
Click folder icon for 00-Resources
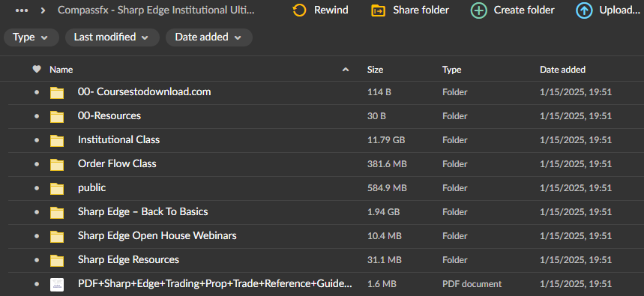coord(57,116)
